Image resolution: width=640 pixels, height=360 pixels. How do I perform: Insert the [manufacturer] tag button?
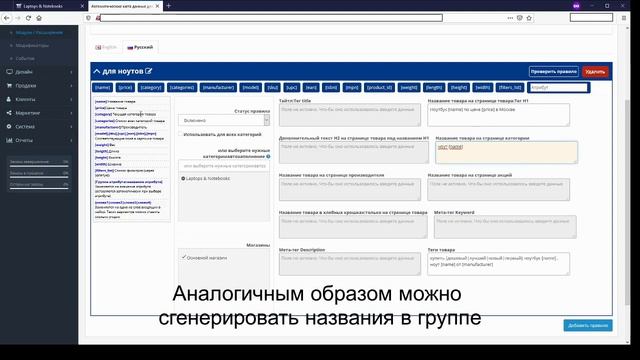[x=218, y=87]
